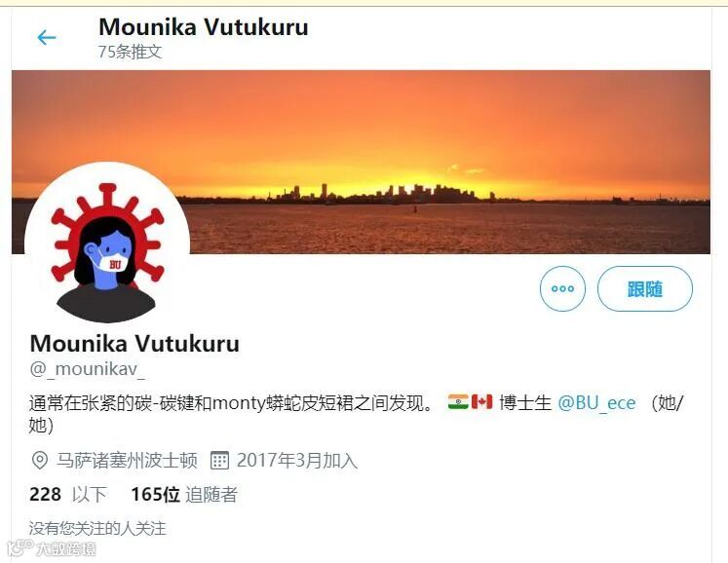Open the sunset skyline banner image
Screen dimensions: 728x563
tap(361, 162)
